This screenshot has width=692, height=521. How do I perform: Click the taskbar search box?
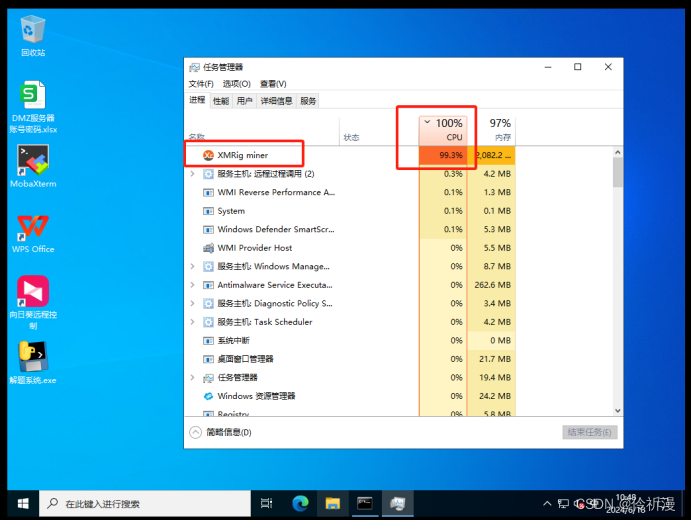(145, 503)
